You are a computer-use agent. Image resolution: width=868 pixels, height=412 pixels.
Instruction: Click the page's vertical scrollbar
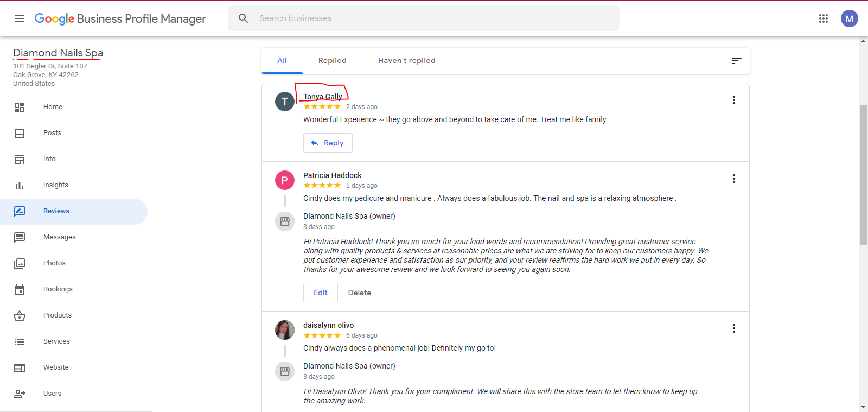863,175
